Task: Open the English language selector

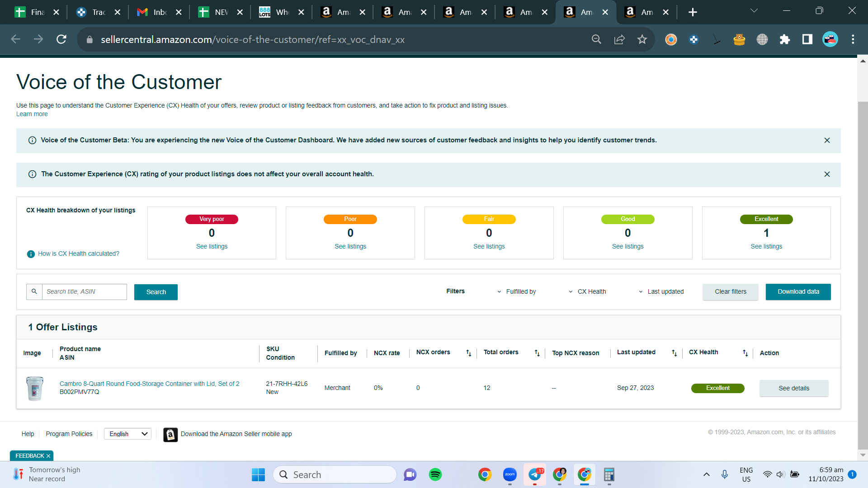Action: (x=127, y=434)
